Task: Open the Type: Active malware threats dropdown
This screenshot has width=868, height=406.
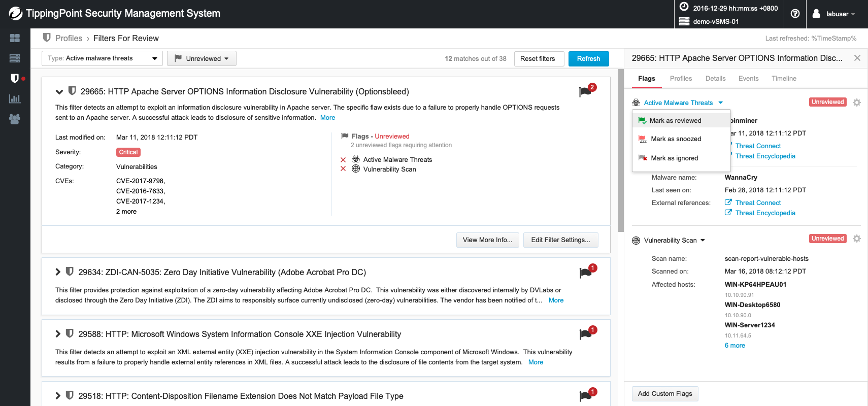Action: (x=102, y=58)
